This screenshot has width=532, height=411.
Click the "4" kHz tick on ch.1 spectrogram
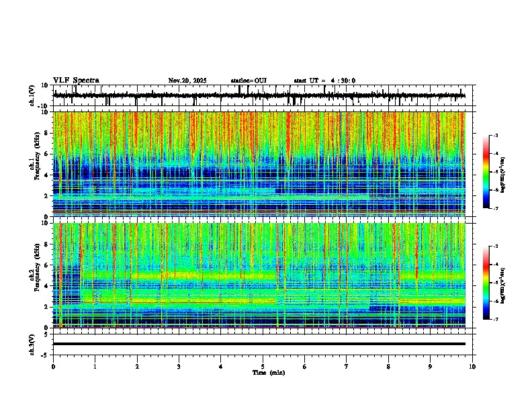pyautogui.click(x=46, y=175)
